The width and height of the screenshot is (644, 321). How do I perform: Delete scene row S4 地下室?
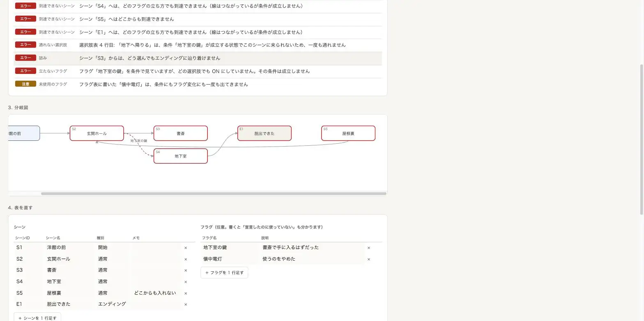point(186,282)
